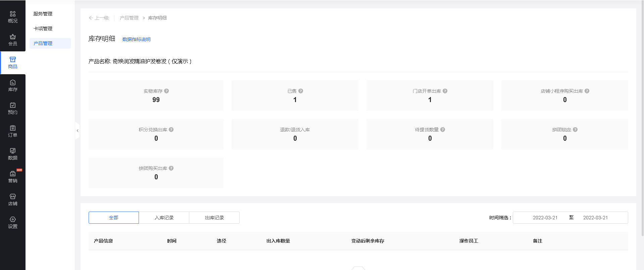The width and height of the screenshot is (644, 270).
Task: Click help icon next to 店铺小程序购买出库
Action: coord(587,91)
